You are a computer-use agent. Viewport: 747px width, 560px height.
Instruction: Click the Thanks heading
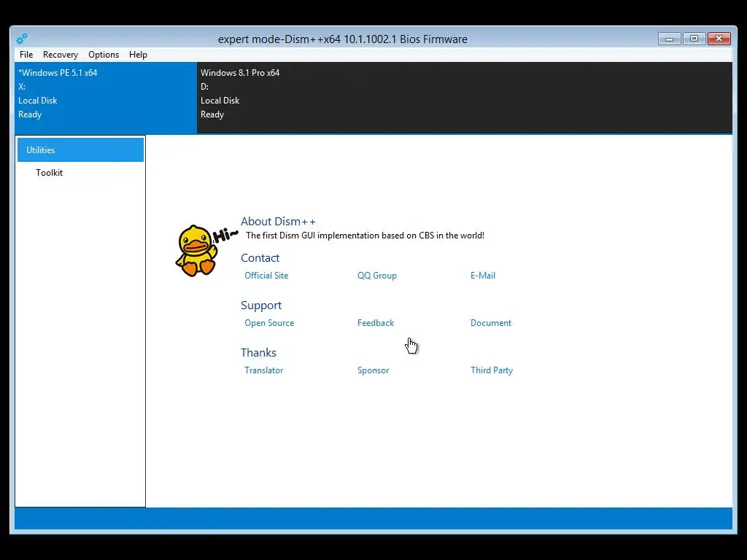click(x=258, y=353)
